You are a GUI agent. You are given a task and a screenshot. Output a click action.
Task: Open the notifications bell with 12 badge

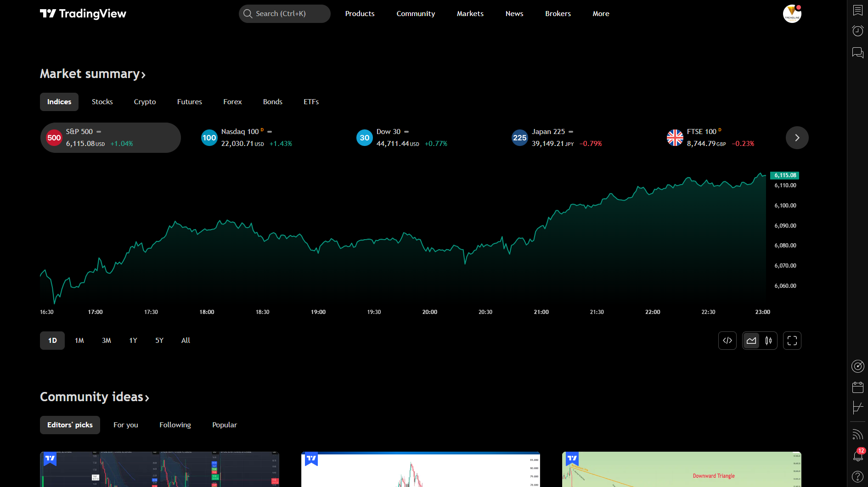858,455
